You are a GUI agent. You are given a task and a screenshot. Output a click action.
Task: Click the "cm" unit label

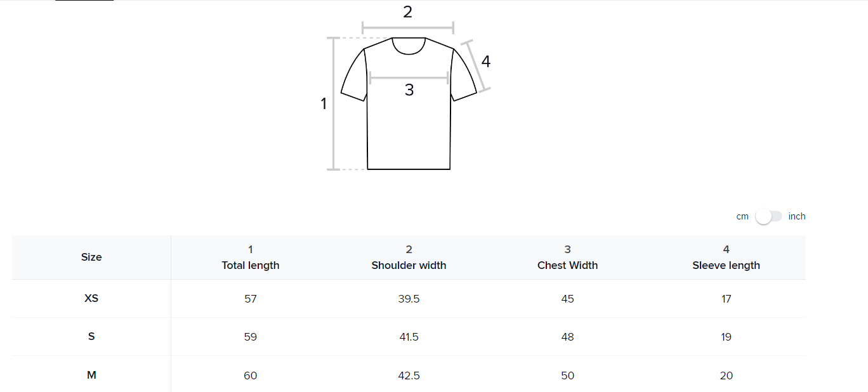742,216
